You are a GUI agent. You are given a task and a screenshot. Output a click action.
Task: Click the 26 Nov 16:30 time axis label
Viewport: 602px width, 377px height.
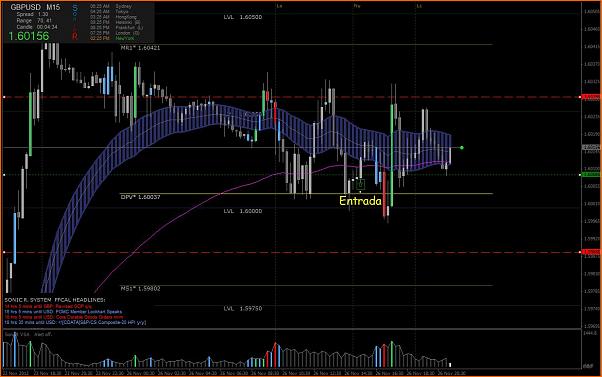389,373
